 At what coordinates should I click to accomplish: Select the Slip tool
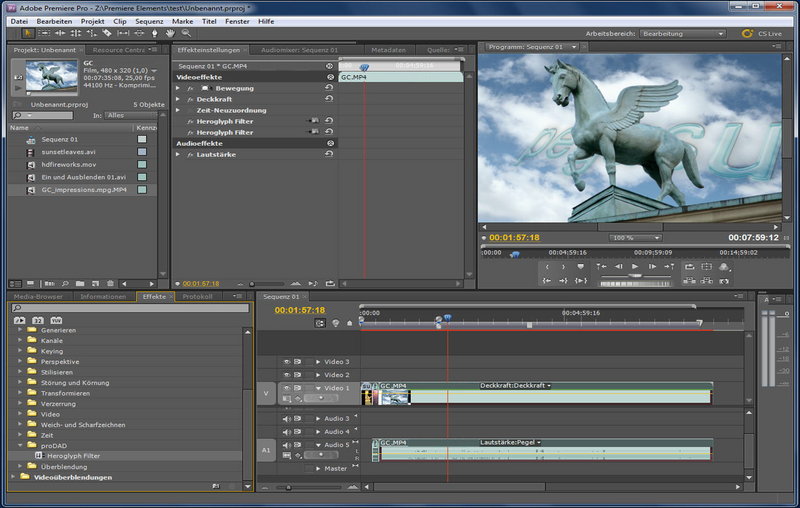point(123,33)
